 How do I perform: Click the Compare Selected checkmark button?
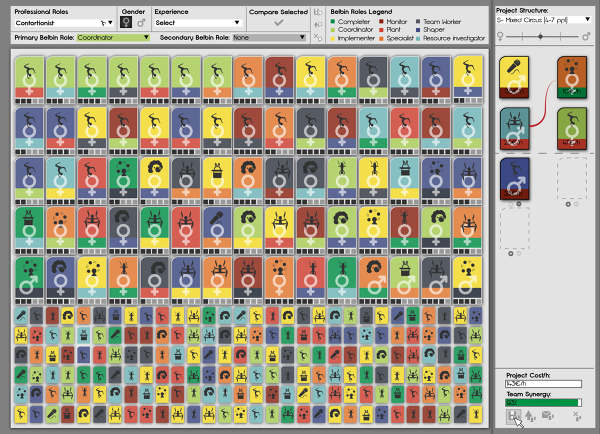click(279, 23)
